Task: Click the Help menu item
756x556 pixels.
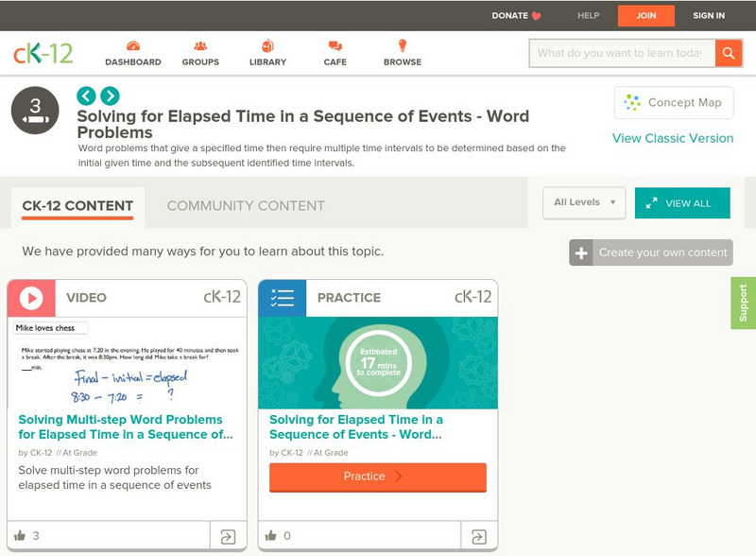Action: point(588,16)
